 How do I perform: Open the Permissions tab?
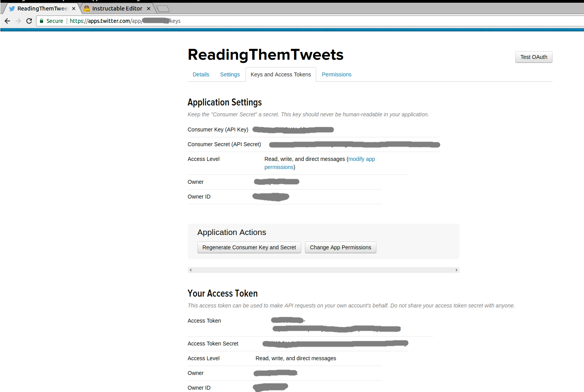[337, 74]
